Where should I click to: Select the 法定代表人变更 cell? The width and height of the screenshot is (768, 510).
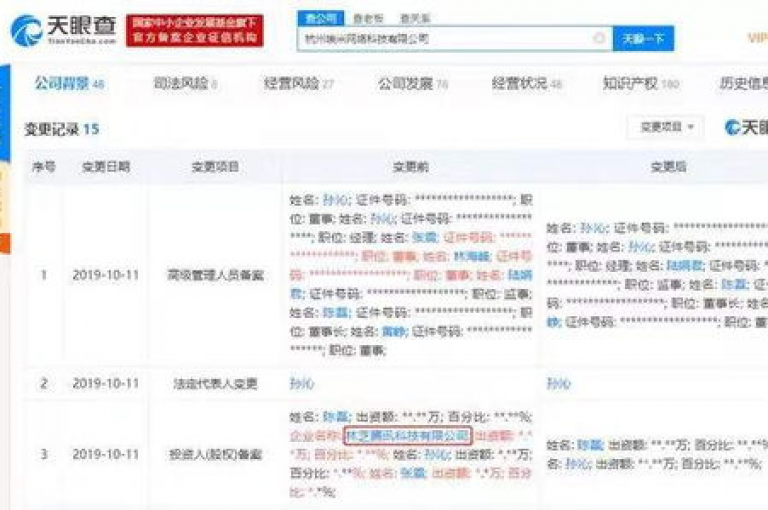pyautogui.click(x=216, y=384)
